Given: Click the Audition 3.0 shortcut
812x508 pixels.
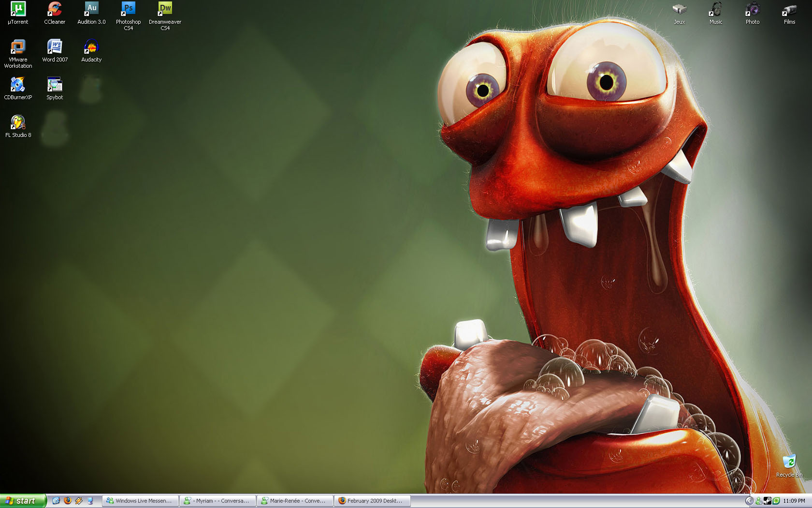Looking at the screenshot, I should pyautogui.click(x=91, y=9).
